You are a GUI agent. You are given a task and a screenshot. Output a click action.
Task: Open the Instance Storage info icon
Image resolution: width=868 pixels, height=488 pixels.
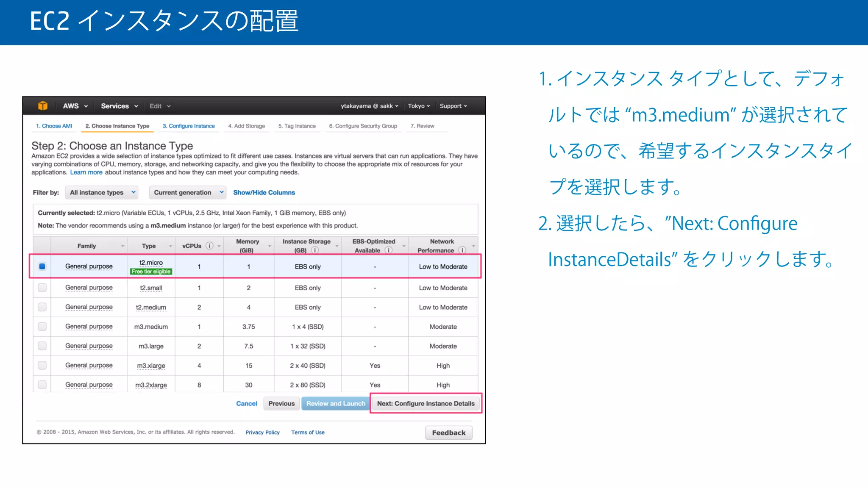(315, 250)
